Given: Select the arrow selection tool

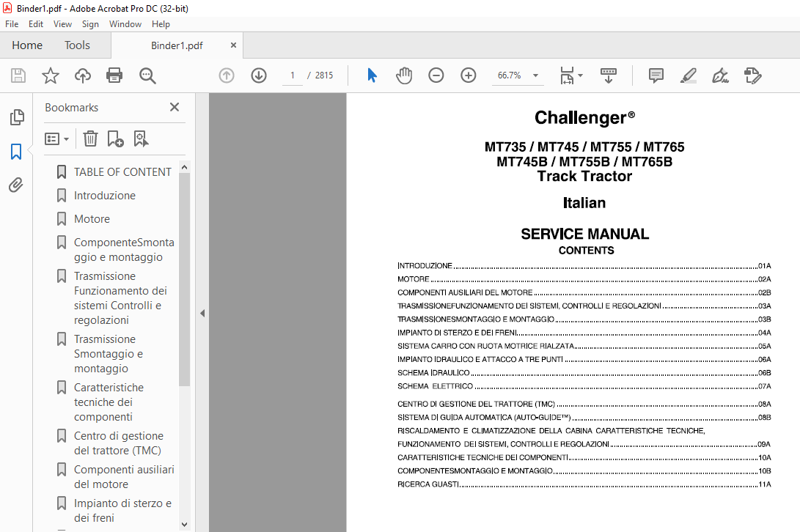Looking at the screenshot, I should tap(372, 75).
